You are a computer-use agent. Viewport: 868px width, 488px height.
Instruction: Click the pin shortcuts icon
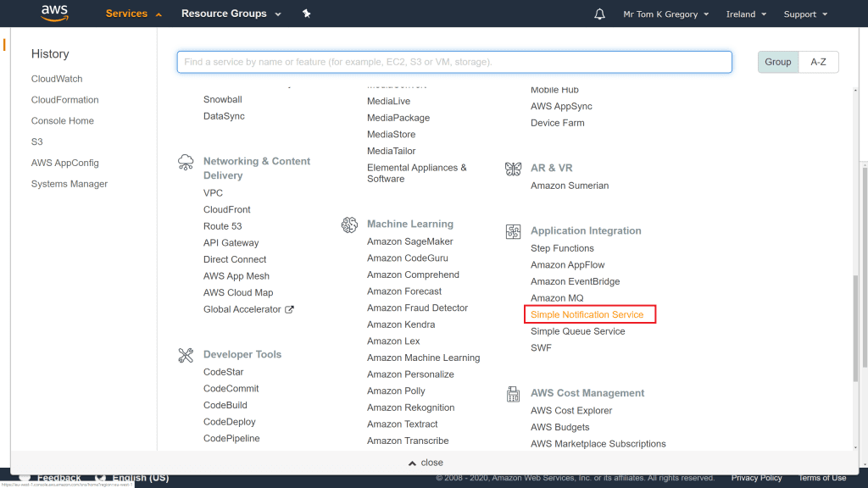coord(306,14)
